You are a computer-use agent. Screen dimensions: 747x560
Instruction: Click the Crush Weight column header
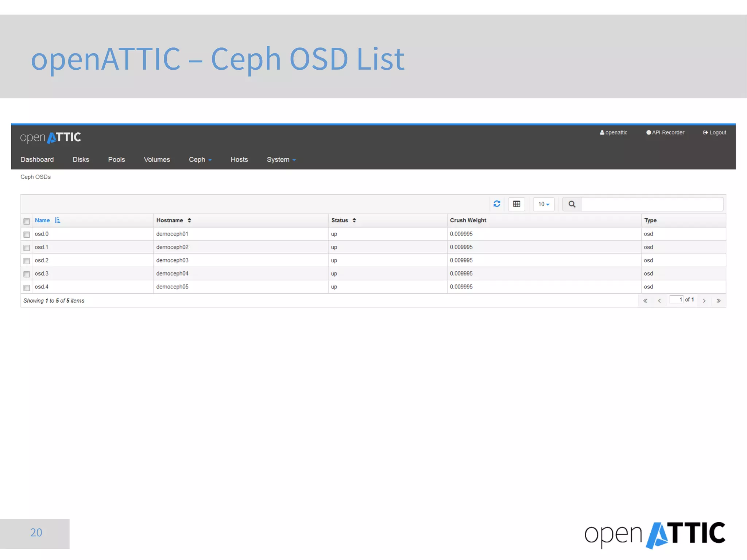point(468,220)
